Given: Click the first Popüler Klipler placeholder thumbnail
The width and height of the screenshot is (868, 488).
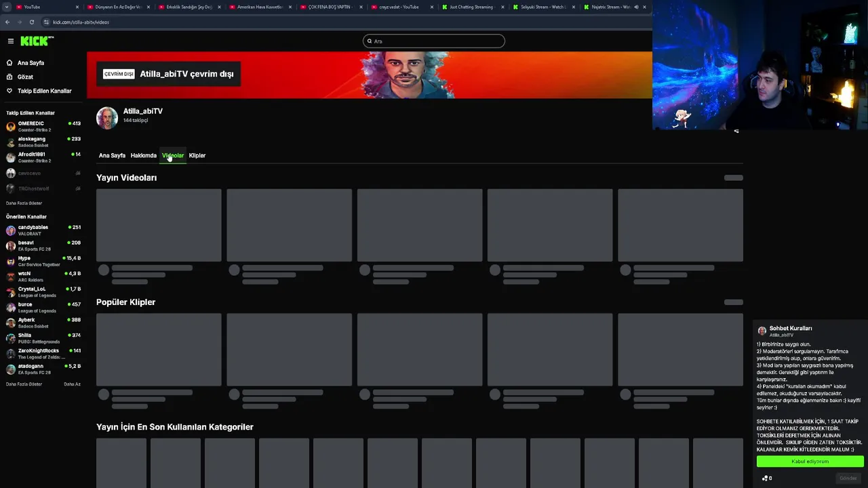Looking at the screenshot, I should click(159, 350).
